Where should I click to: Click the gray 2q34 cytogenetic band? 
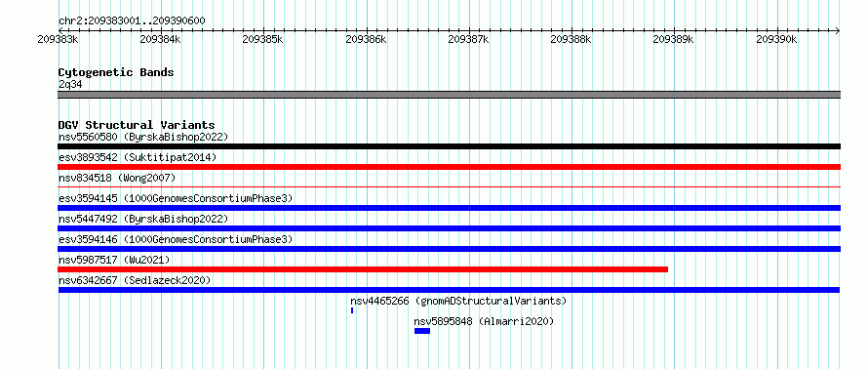point(449,95)
